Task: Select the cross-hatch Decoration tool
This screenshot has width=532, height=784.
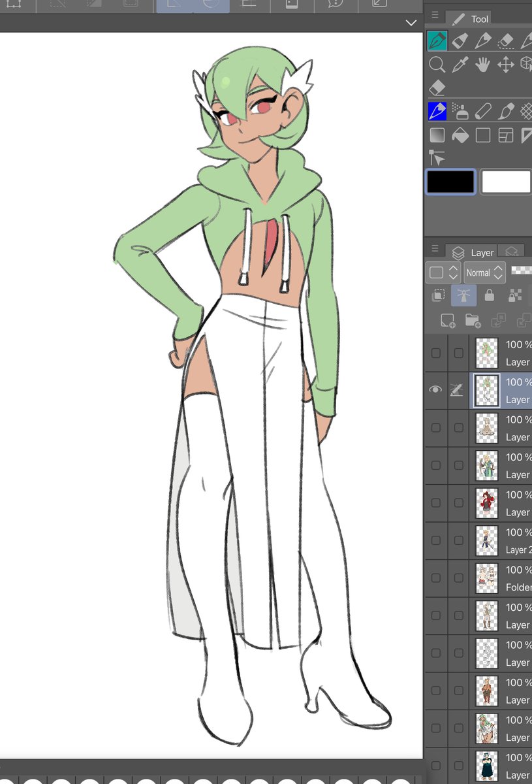Action: click(x=526, y=111)
